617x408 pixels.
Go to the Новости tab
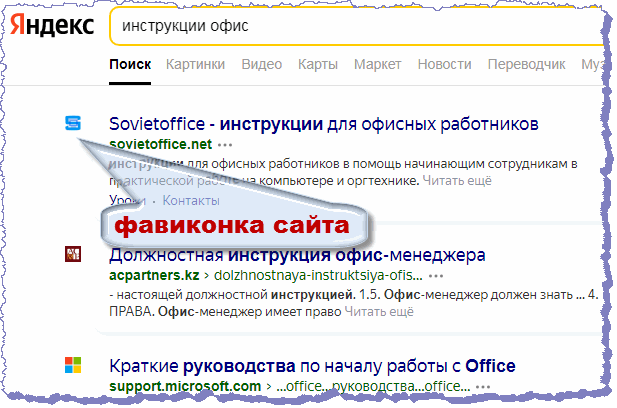pyautogui.click(x=444, y=65)
